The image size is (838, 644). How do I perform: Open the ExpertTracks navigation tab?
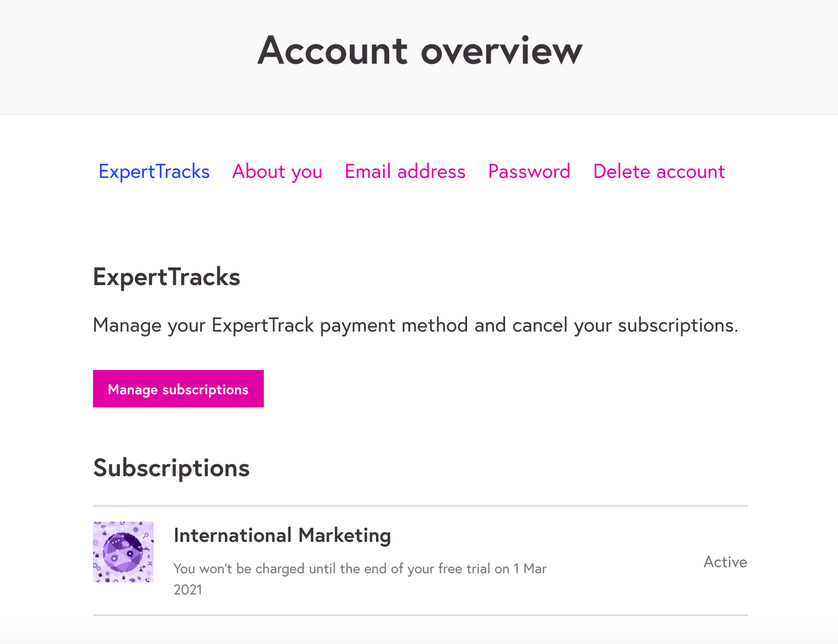pyautogui.click(x=154, y=172)
